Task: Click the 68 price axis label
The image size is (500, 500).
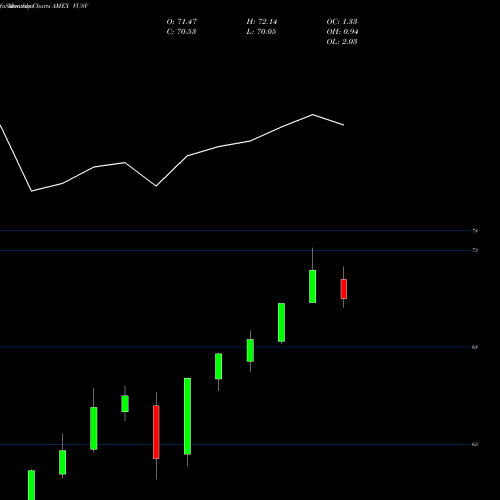Action: point(475,347)
